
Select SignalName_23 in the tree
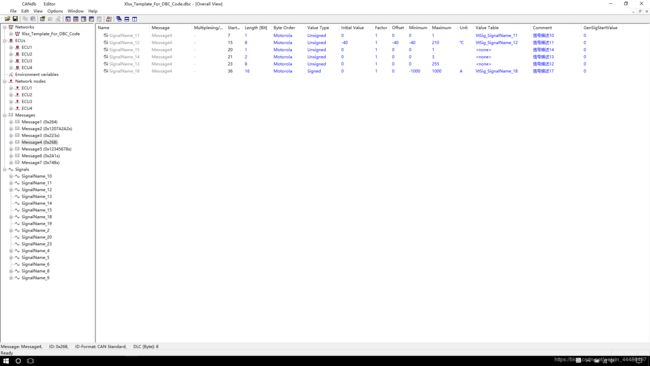[36, 244]
